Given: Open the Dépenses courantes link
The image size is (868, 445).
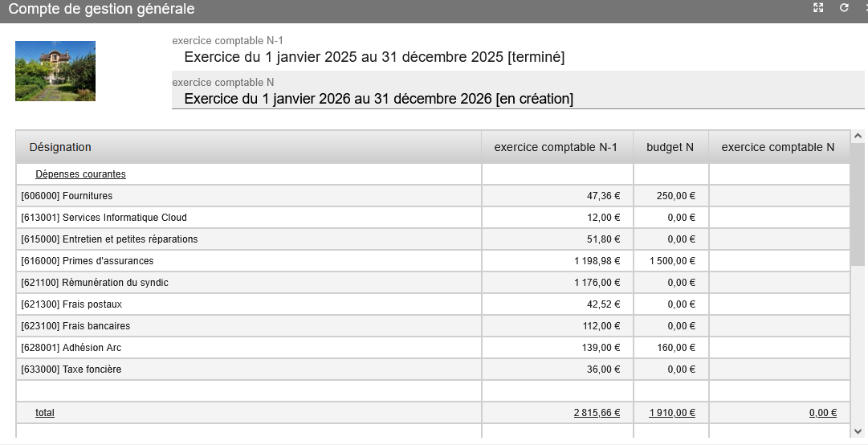Looking at the screenshot, I should pos(80,174).
